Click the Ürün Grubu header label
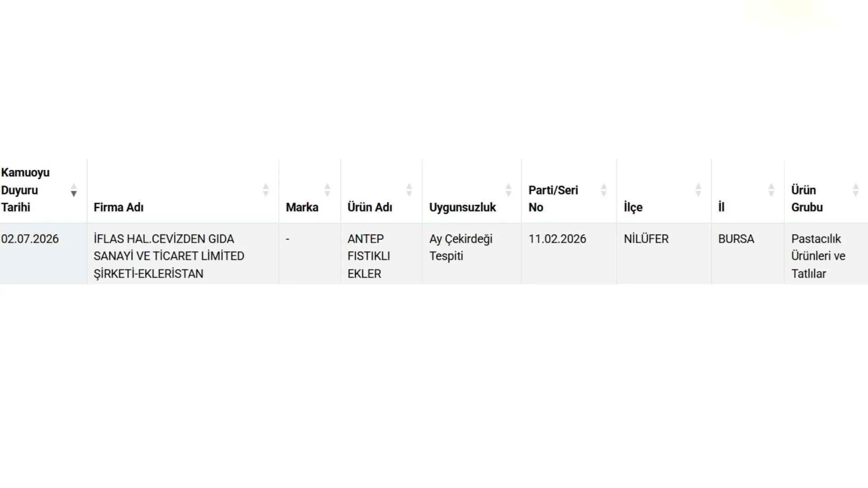Screen dimensions: 868x488 (x=807, y=199)
